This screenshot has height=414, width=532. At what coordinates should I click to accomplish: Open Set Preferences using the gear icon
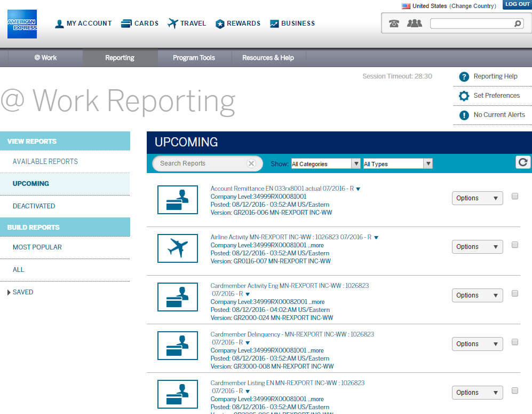coord(464,96)
